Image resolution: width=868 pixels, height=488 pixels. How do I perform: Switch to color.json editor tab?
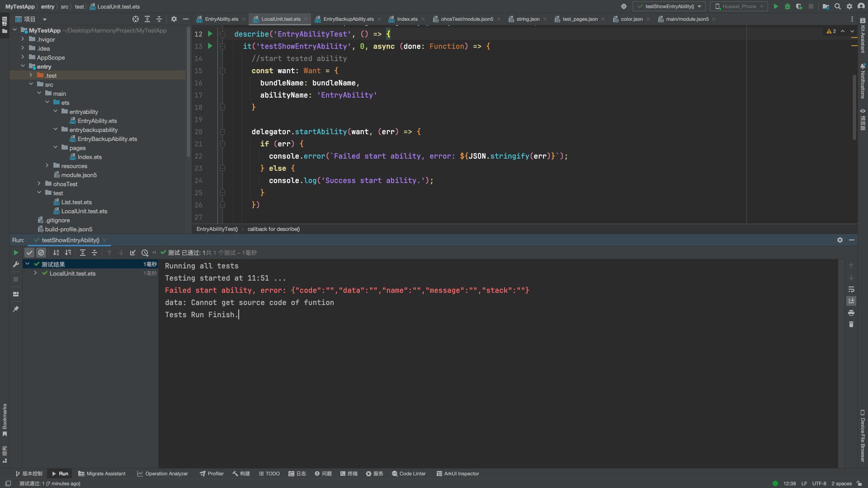(632, 19)
